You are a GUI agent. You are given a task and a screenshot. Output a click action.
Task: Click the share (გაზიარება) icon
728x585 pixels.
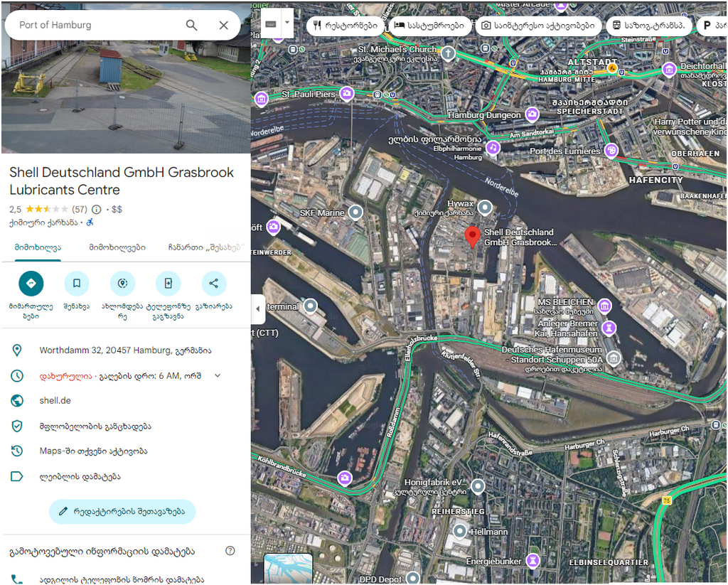pos(213,283)
